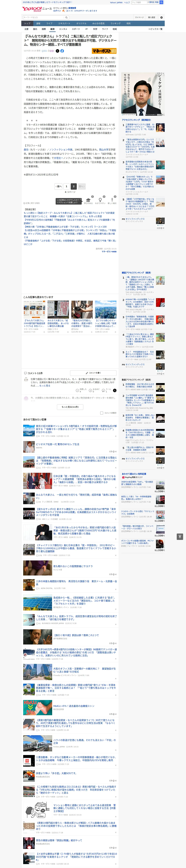186x868 pixels.
Task: Expand first comment via もっと見る link
Action: (45, 386)
